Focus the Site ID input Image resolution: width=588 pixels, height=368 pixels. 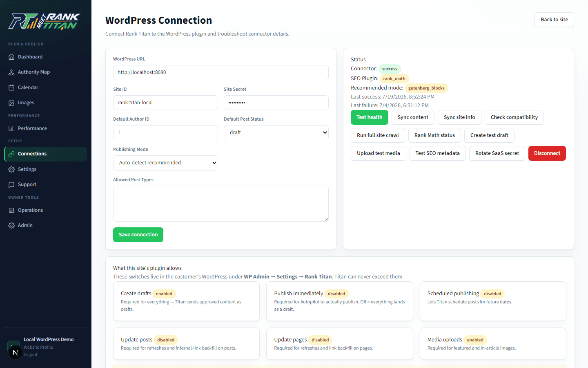point(165,103)
